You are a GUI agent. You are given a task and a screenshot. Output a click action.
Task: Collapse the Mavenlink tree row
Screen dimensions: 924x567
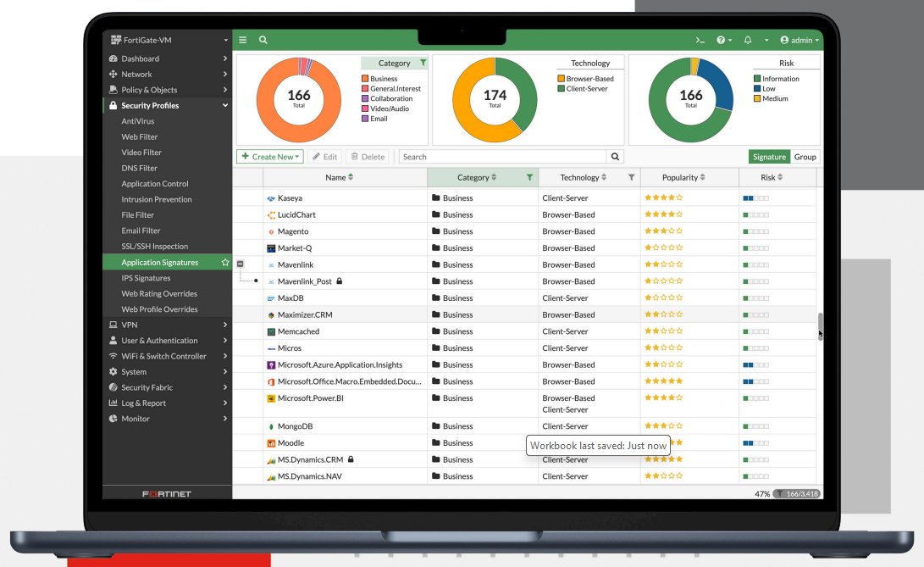(241, 264)
